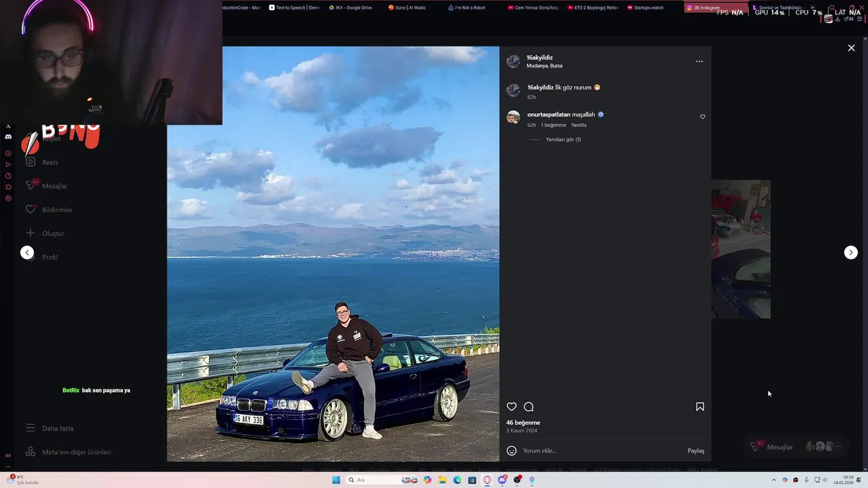Screen dimensions: 868x488
Task: Open onurtaspatlatan's avatar in comments
Action: (513, 117)
